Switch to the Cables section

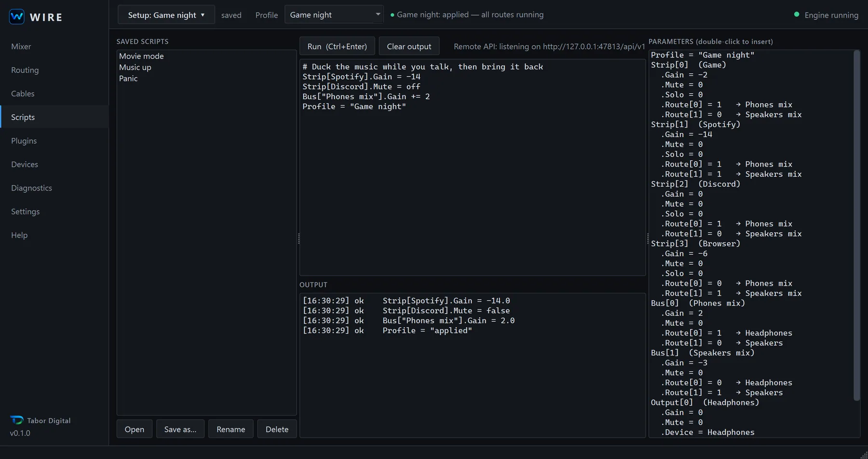[x=54, y=94]
